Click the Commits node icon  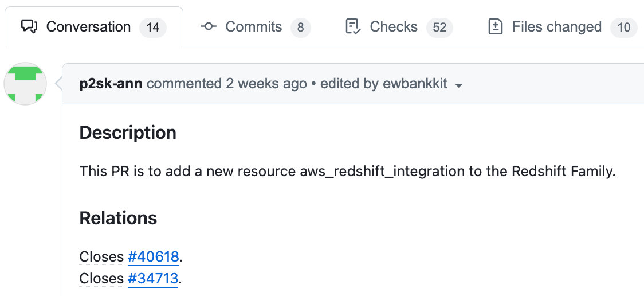209,26
